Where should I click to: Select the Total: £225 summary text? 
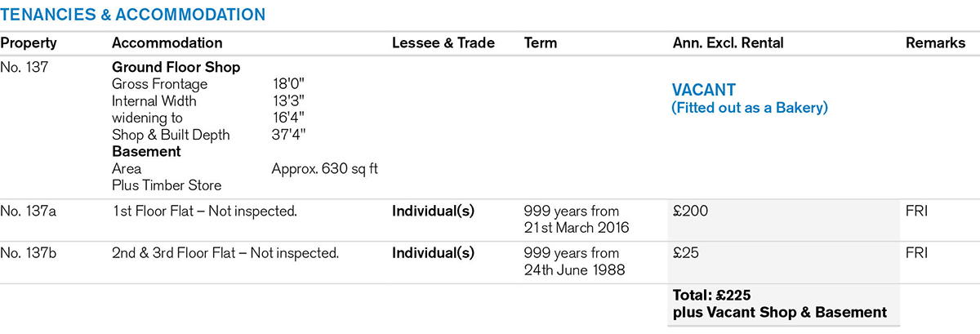point(712,296)
